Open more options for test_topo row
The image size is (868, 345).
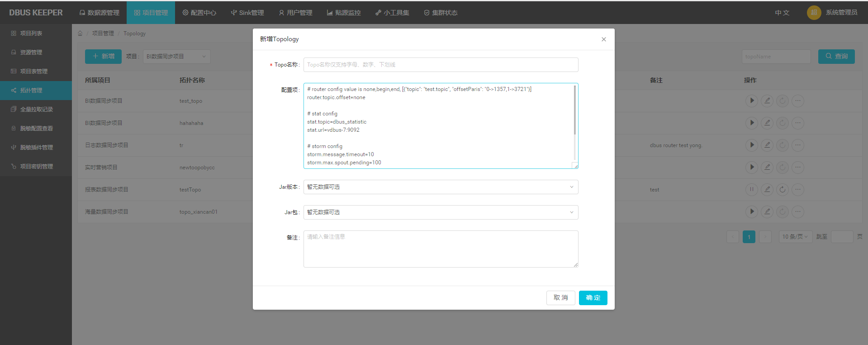coord(798,101)
